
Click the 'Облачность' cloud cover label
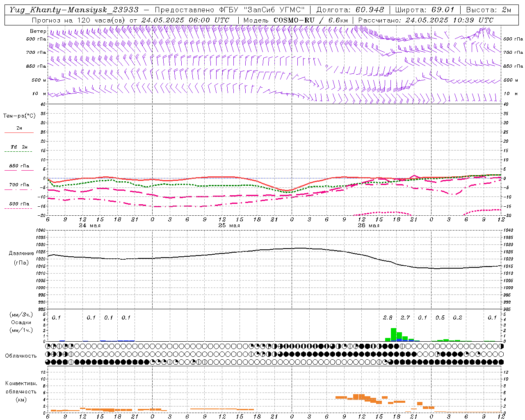[x=21, y=356]
